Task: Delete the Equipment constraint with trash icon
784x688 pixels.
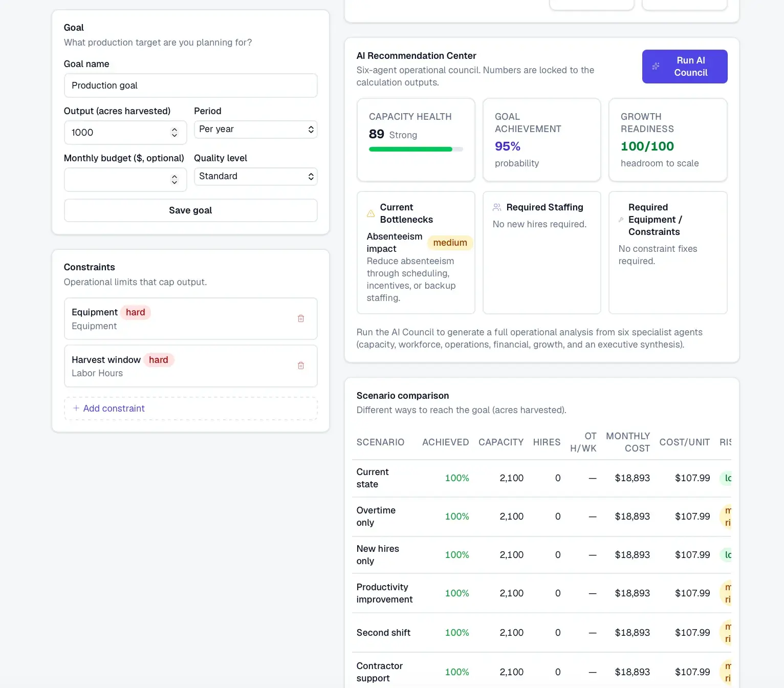Action: pos(301,318)
